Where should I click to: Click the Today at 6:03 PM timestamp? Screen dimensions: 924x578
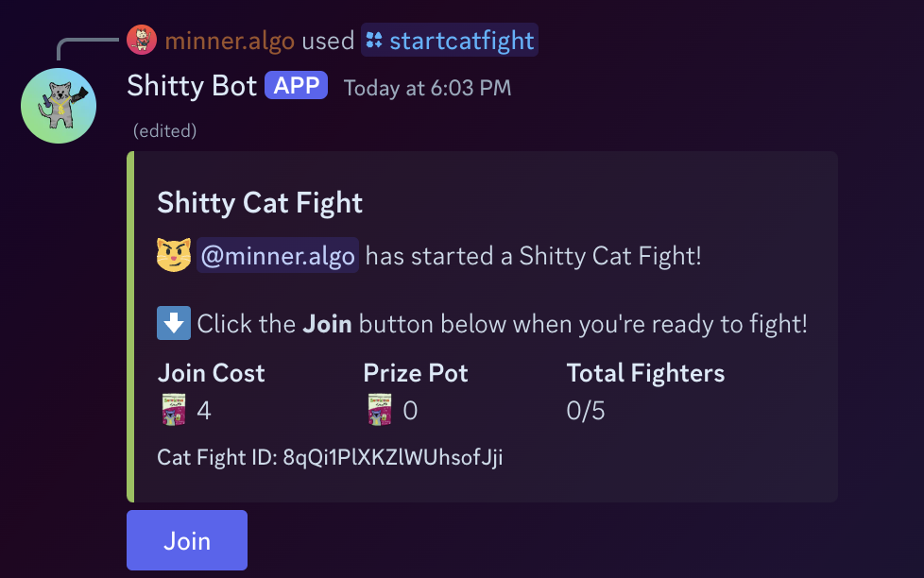pos(427,88)
